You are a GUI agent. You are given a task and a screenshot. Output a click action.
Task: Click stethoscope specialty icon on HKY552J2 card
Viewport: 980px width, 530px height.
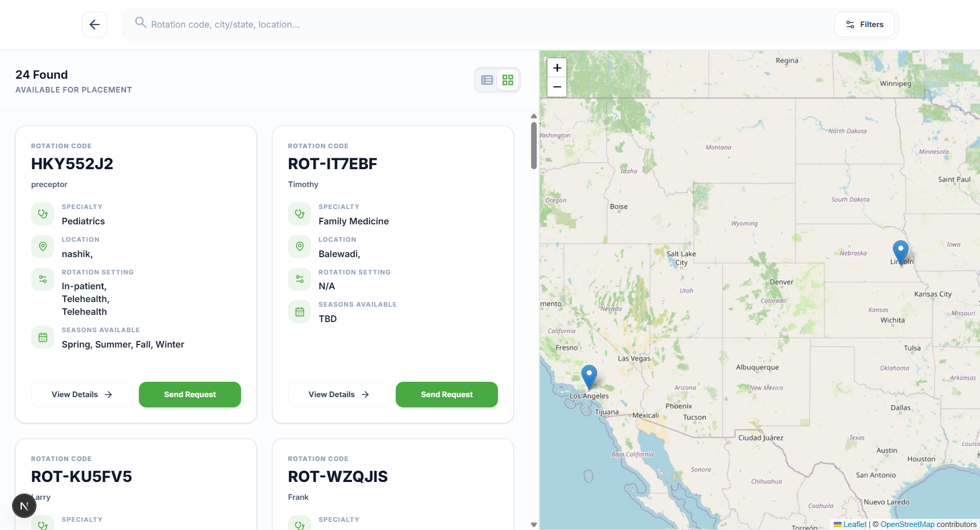point(43,214)
